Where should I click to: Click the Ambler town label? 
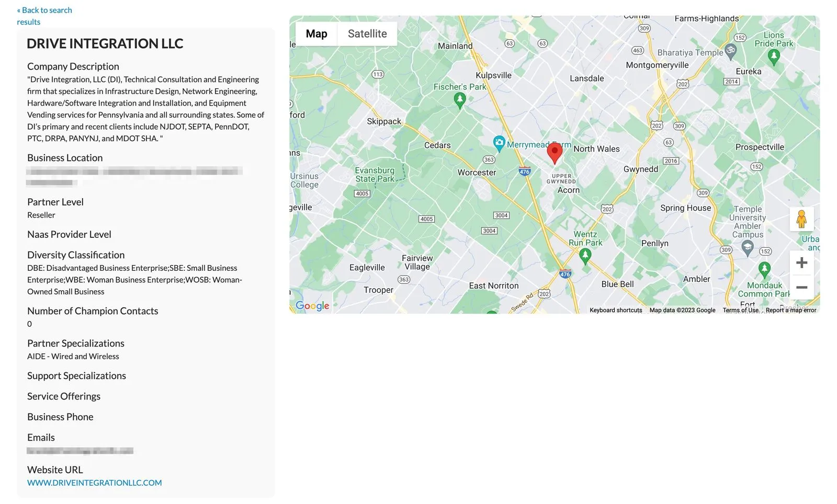click(x=697, y=279)
